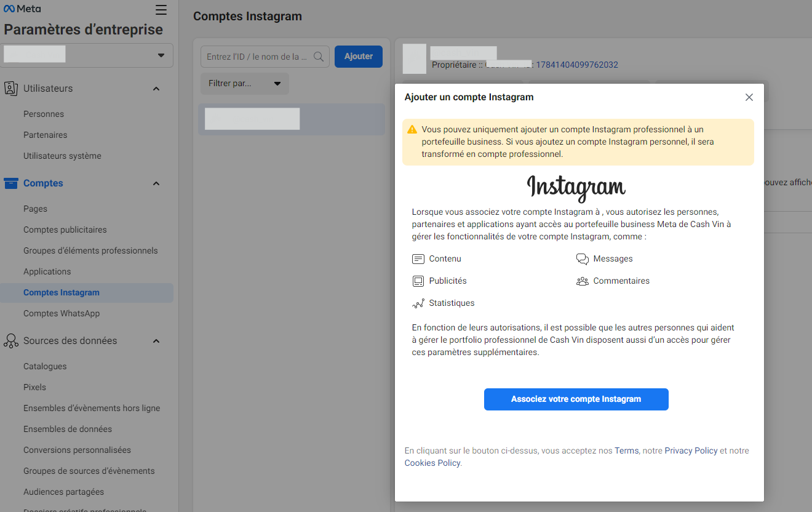Go to Pages
Screen dimensions: 812x512
tap(35, 209)
